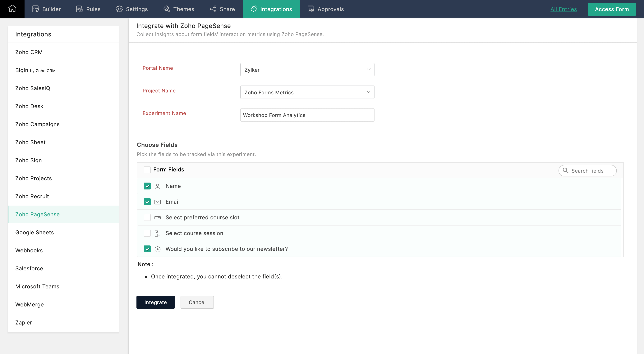Screen dimensions: 644x354
Task: Click the person icon beside Name field
Action: (x=158, y=186)
